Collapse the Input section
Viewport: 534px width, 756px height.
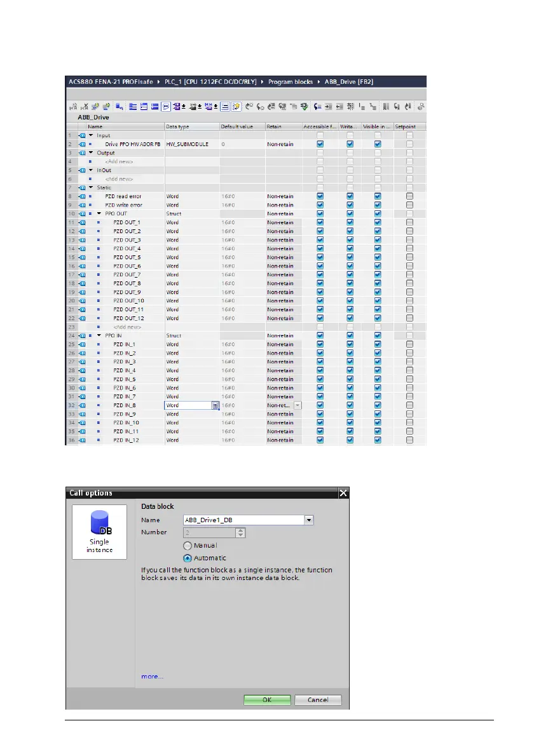[91, 135]
